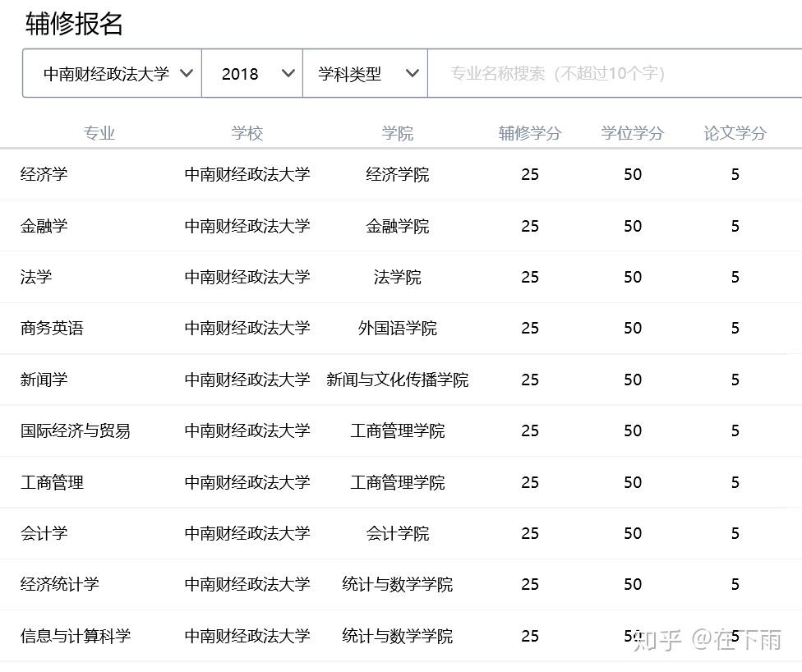Choose the 信息与计算科学 major
Viewport: 802px width, 672px height.
tap(76, 636)
